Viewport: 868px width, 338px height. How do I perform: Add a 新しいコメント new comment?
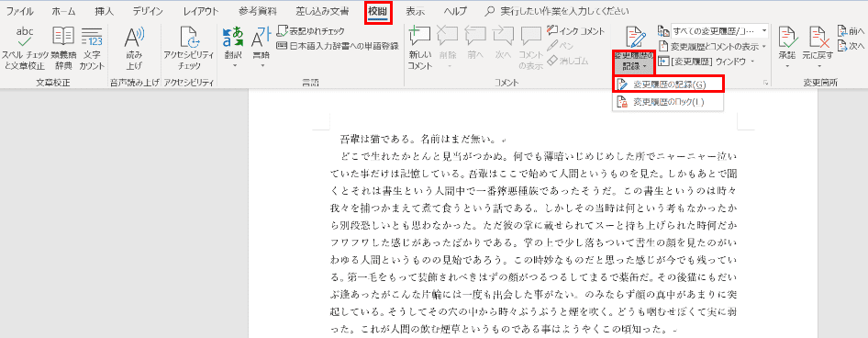420,47
